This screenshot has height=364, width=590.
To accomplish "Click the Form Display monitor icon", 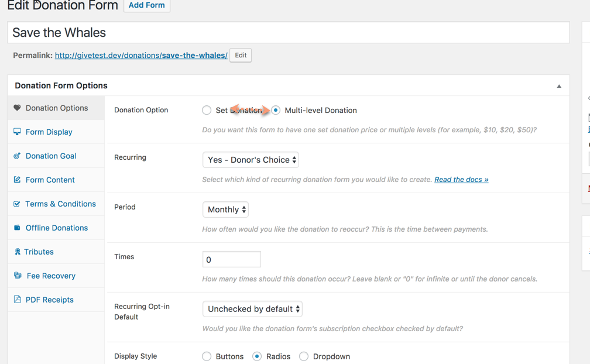I will [x=18, y=132].
